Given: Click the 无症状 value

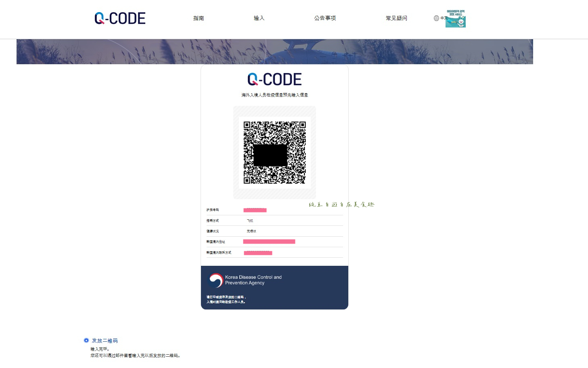Looking at the screenshot, I should [x=251, y=231].
